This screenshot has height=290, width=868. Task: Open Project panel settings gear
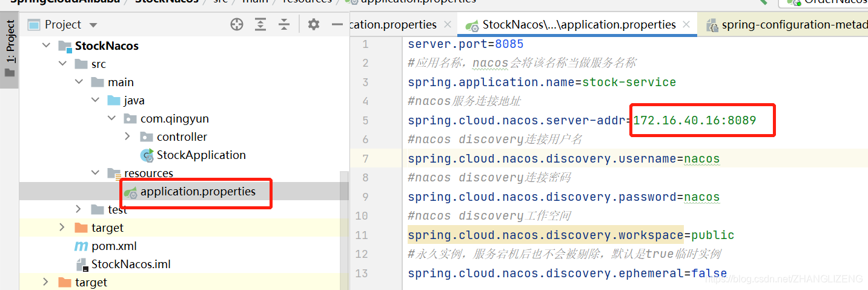point(313,24)
